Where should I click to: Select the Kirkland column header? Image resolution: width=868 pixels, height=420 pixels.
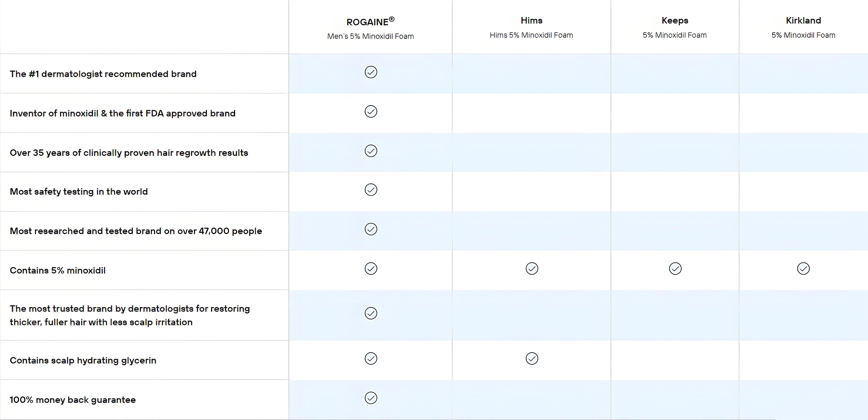(x=803, y=21)
